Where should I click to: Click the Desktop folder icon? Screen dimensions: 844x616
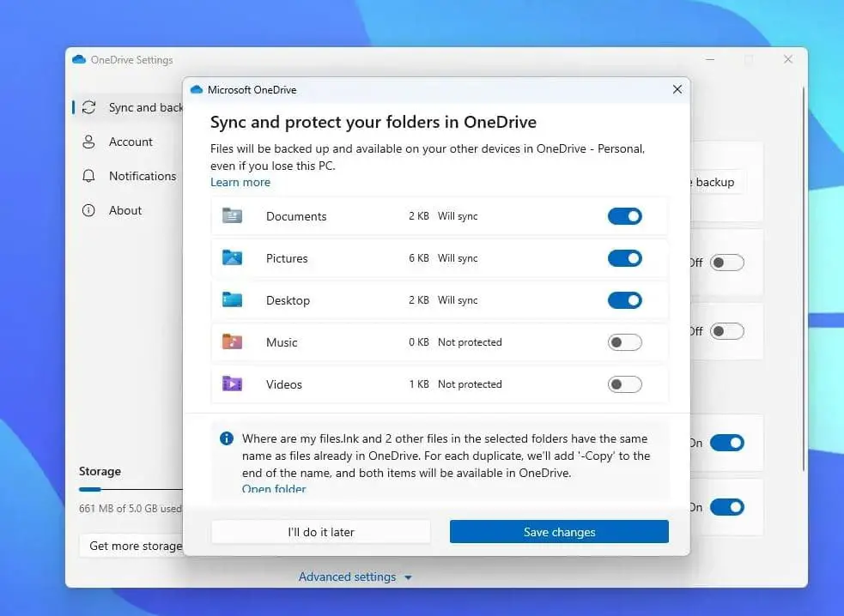[232, 300]
